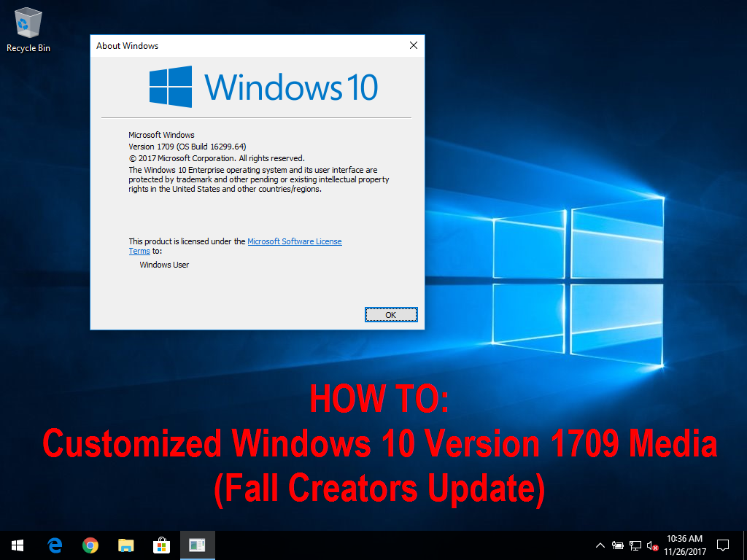Image resolution: width=747 pixels, height=560 pixels.
Task: Click the battery power tray icon
Action: 618,545
